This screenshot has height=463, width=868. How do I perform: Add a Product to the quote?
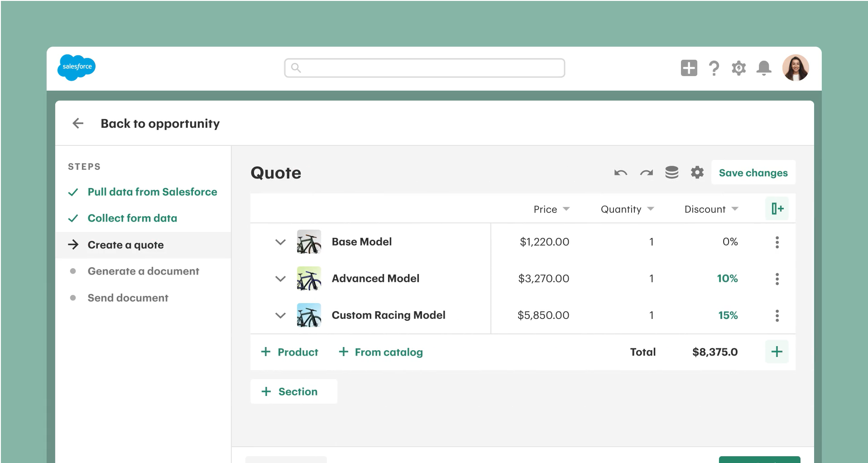pos(290,352)
